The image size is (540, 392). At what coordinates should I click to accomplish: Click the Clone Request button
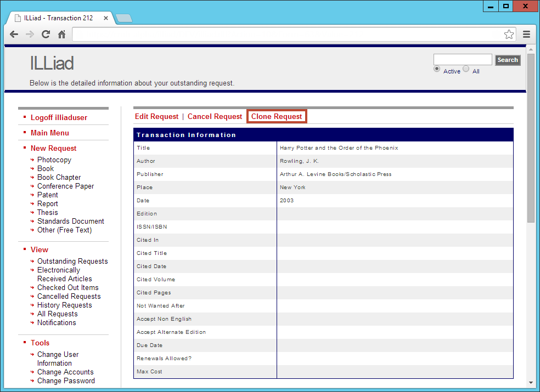[277, 116]
